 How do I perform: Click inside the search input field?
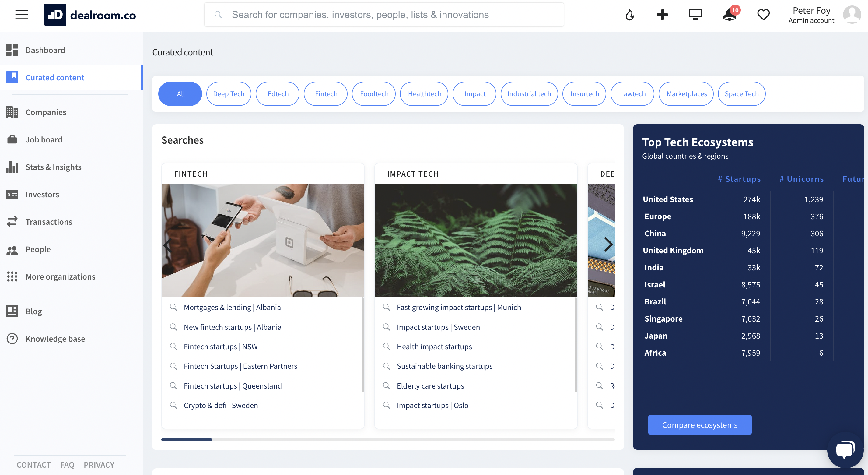pyautogui.click(x=384, y=15)
